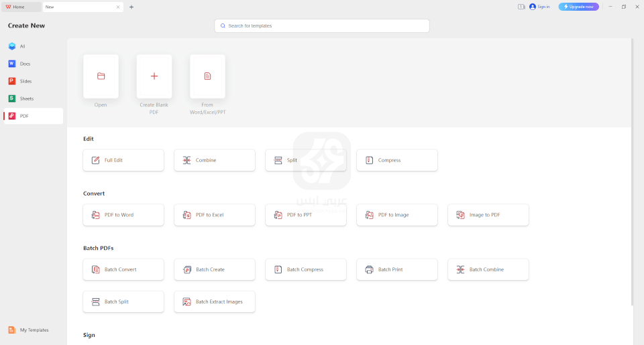
Task: Click the Create Blank PDF tile
Action: [154, 76]
